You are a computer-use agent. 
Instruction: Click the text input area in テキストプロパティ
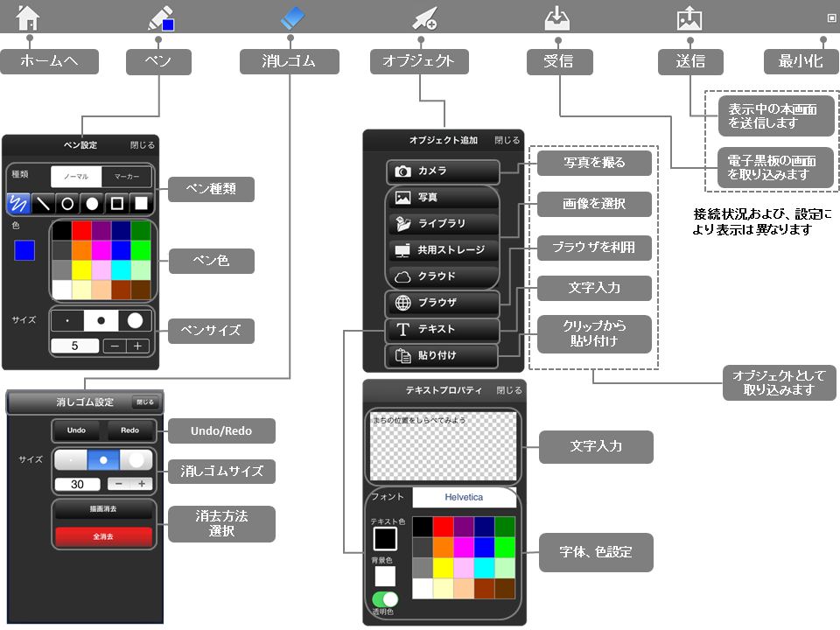coord(442,447)
